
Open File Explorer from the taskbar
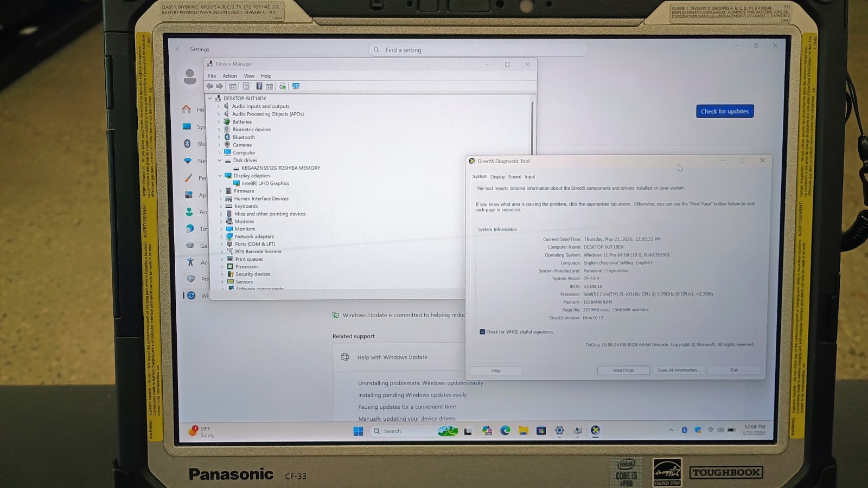523,431
